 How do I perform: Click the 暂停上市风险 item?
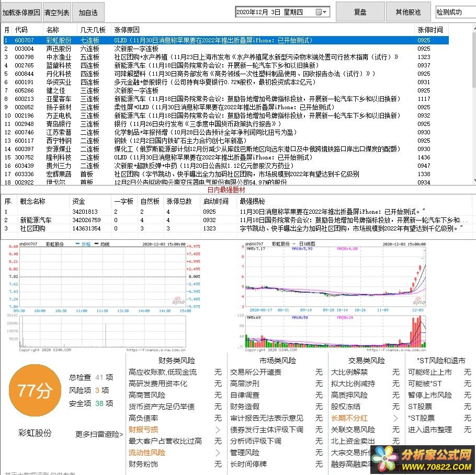point(430,395)
